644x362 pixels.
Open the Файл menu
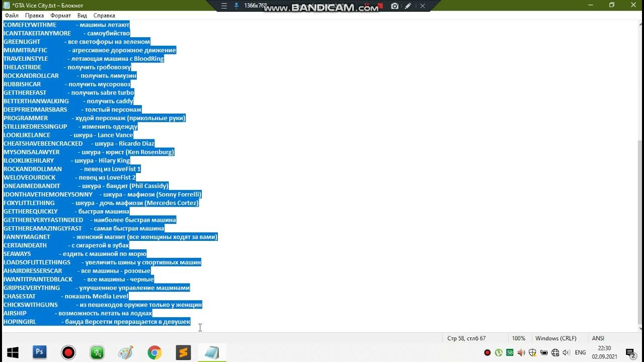pos(12,16)
